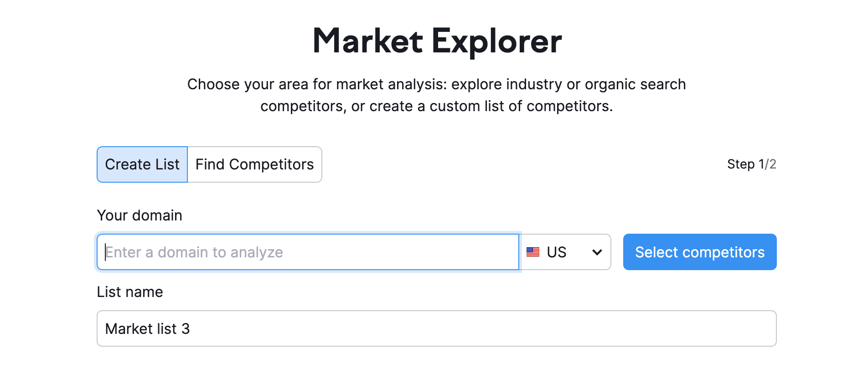Screen dimensions: 868x379
Task: Open the Find Competitors tab
Action: click(x=254, y=164)
